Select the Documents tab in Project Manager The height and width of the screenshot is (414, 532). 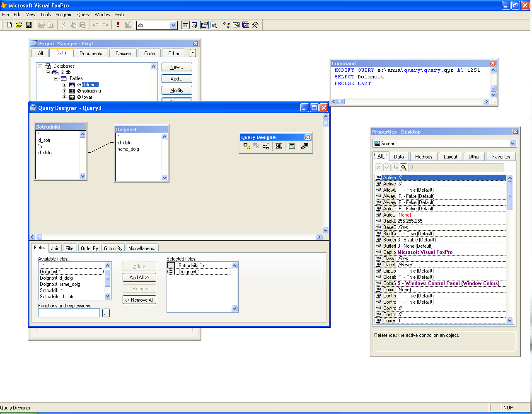[91, 53]
